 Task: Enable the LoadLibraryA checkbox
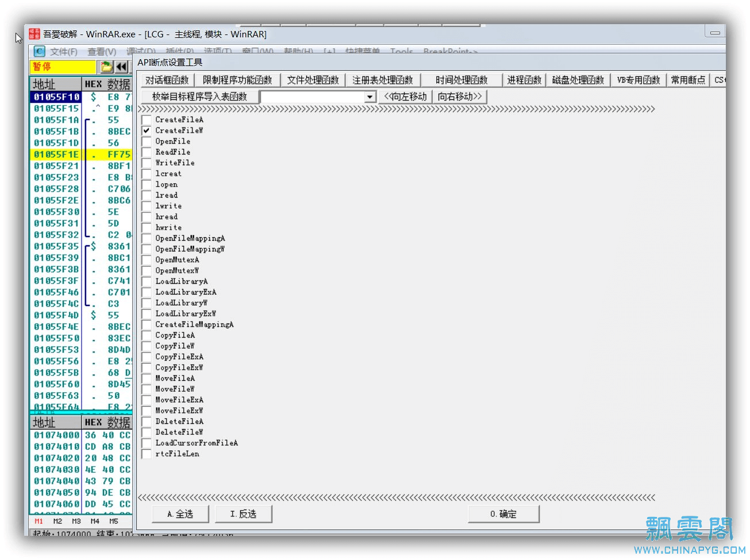[147, 281]
